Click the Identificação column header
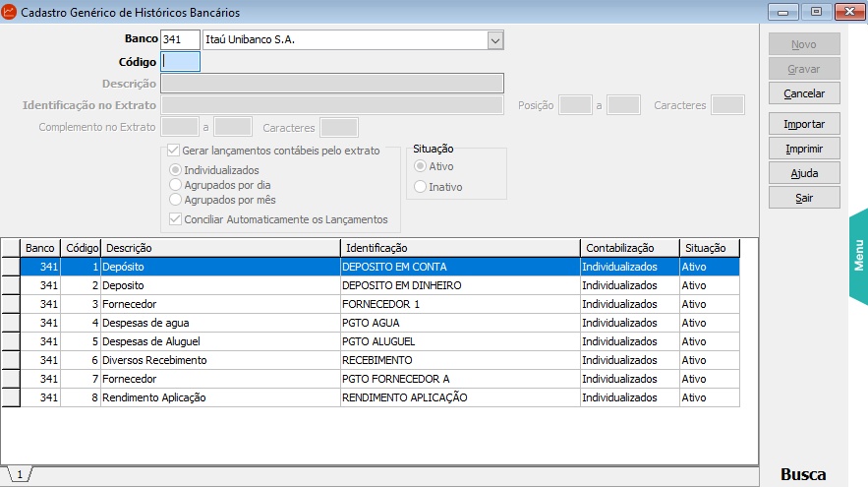 tap(458, 248)
